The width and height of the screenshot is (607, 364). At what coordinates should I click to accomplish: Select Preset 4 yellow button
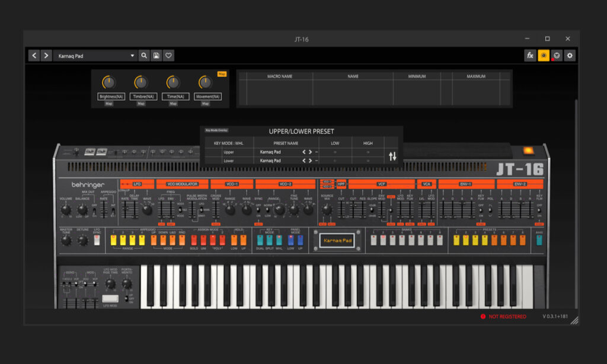coord(485,240)
